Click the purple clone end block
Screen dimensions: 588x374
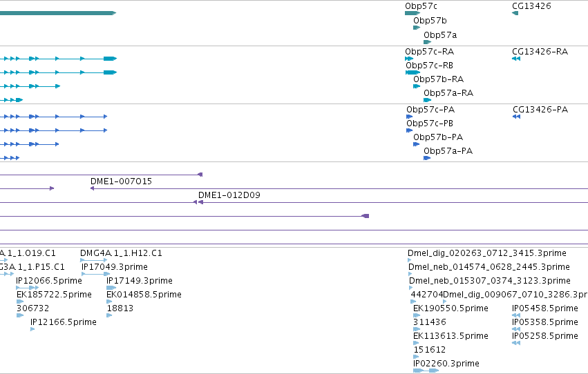point(366,216)
